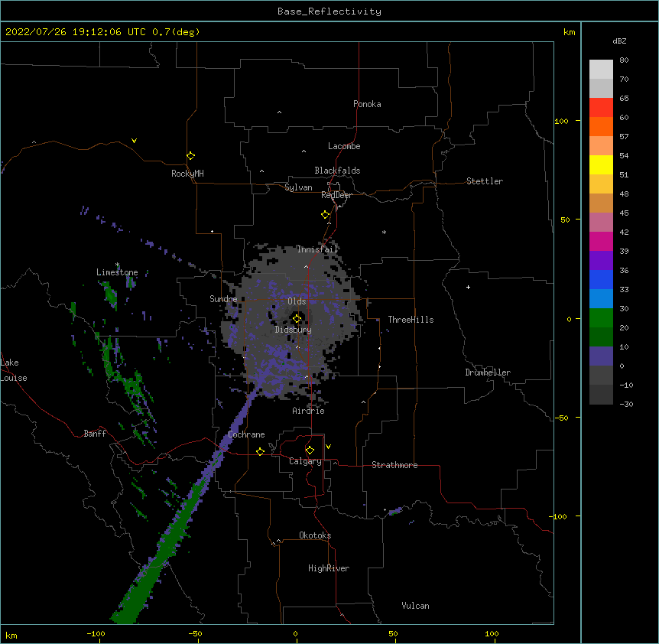Click the white plus marker north of Drumheller
Viewport: 659px width, 644px height.
coord(468,287)
